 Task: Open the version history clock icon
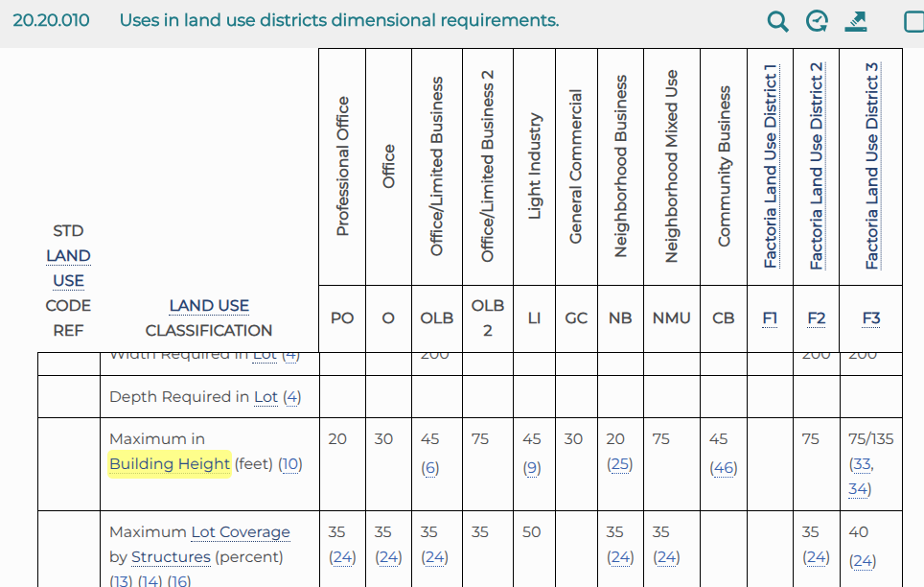coord(817,21)
